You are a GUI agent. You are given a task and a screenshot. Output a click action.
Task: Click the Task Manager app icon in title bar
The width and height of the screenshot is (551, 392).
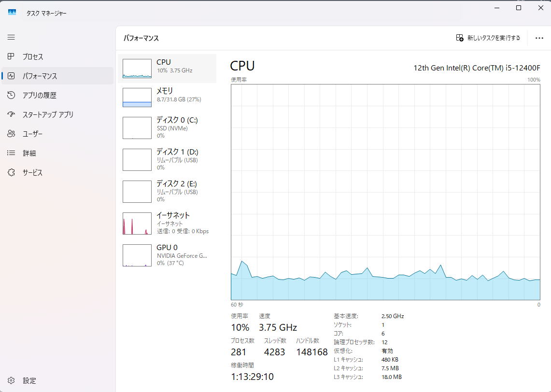click(12, 13)
